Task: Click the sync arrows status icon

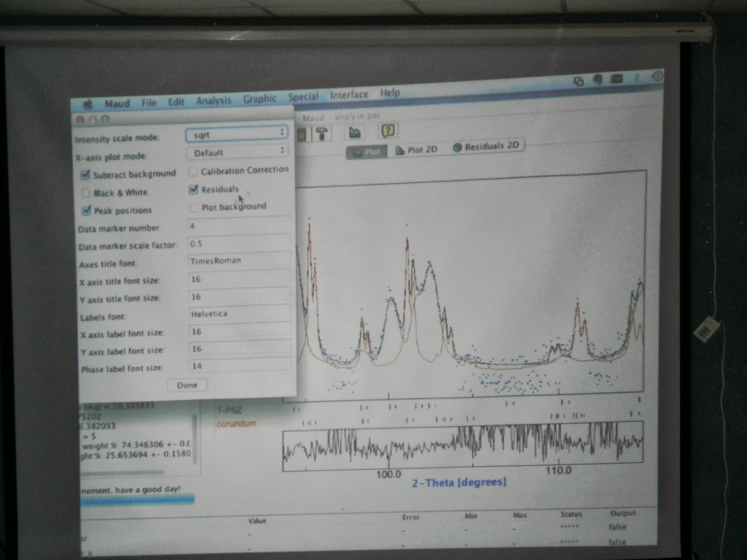Action: pos(579,81)
